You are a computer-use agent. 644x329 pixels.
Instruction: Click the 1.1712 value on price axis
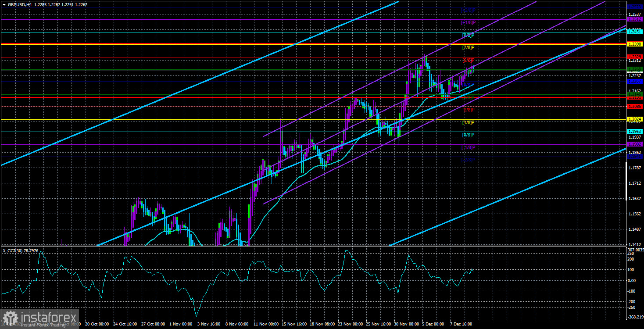(x=635, y=183)
